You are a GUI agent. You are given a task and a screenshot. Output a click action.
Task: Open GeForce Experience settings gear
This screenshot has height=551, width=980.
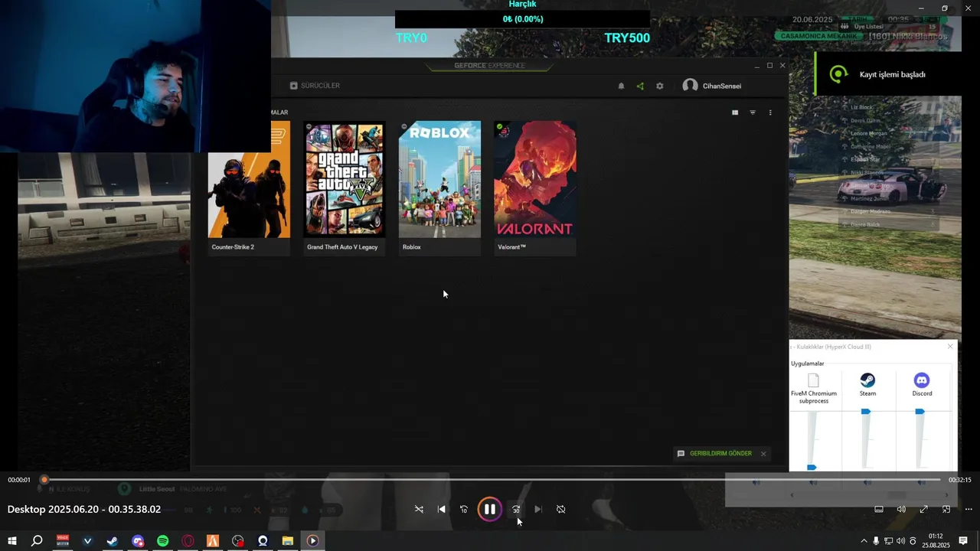[x=660, y=86]
